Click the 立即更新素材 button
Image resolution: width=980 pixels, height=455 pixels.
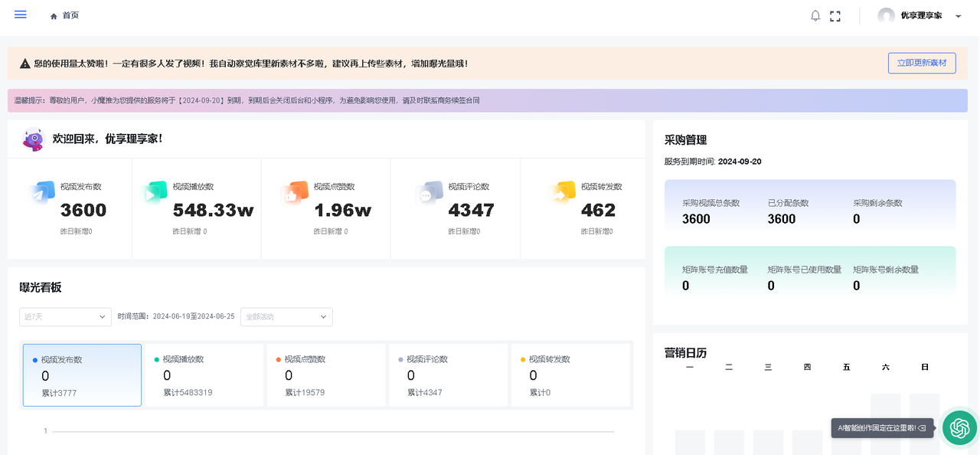click(922, 63)
